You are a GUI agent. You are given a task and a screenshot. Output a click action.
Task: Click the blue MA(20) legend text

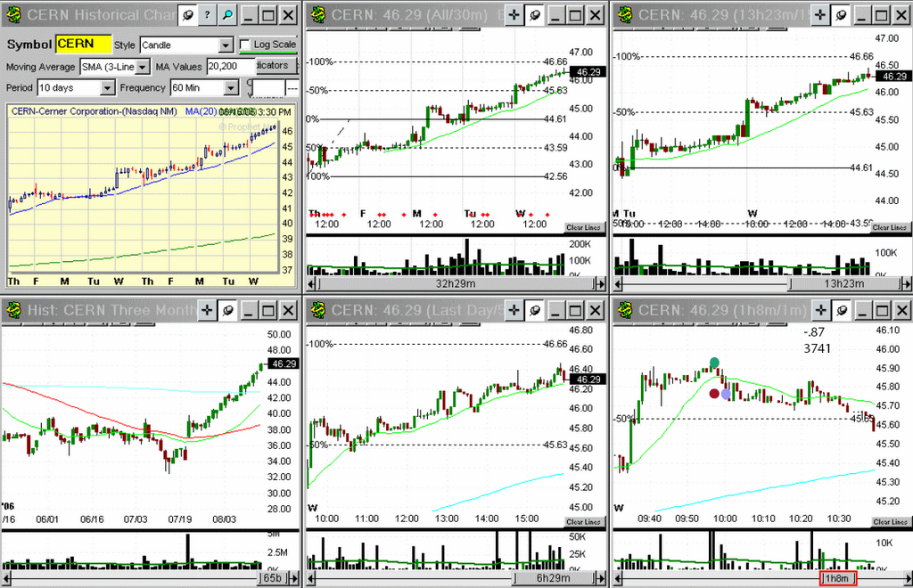pyautogui.click(x=201, y=111)
